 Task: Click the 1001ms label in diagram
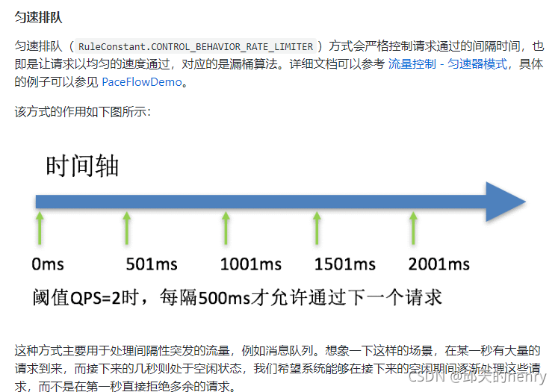point(251,264)
